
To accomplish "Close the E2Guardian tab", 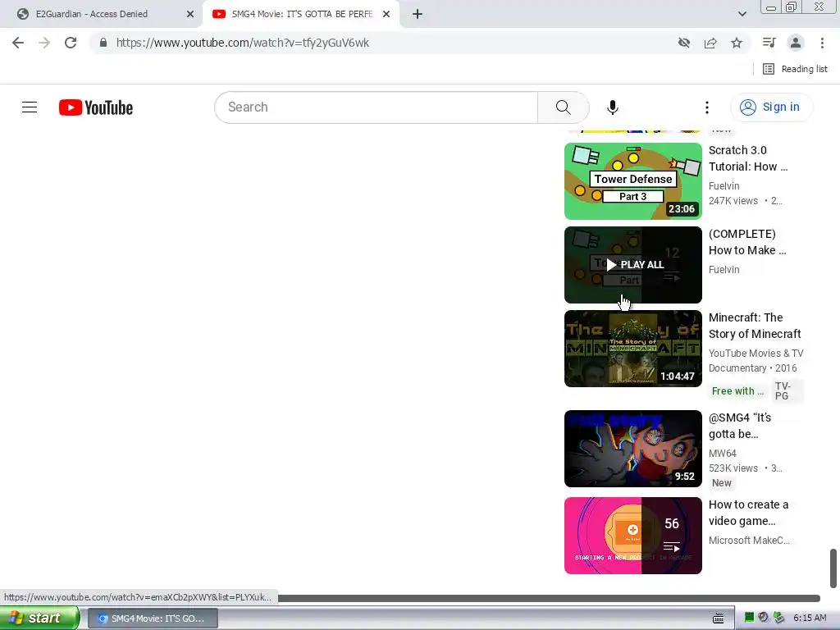I will pos(190,14).
